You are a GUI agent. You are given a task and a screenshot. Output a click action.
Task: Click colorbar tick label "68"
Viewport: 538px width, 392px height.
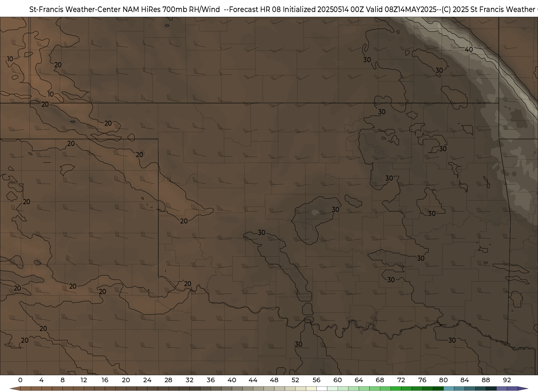pos(380,380)
